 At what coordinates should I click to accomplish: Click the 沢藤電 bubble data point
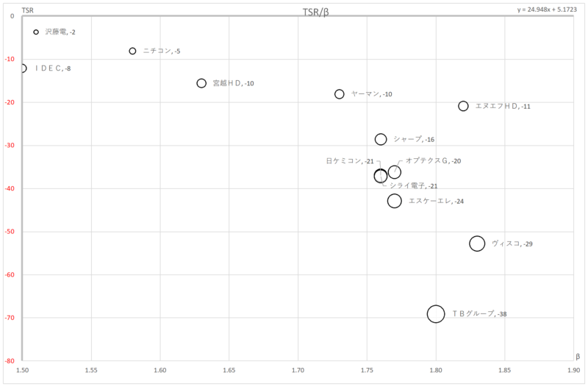pyautogui.click(x=36, y=32)
